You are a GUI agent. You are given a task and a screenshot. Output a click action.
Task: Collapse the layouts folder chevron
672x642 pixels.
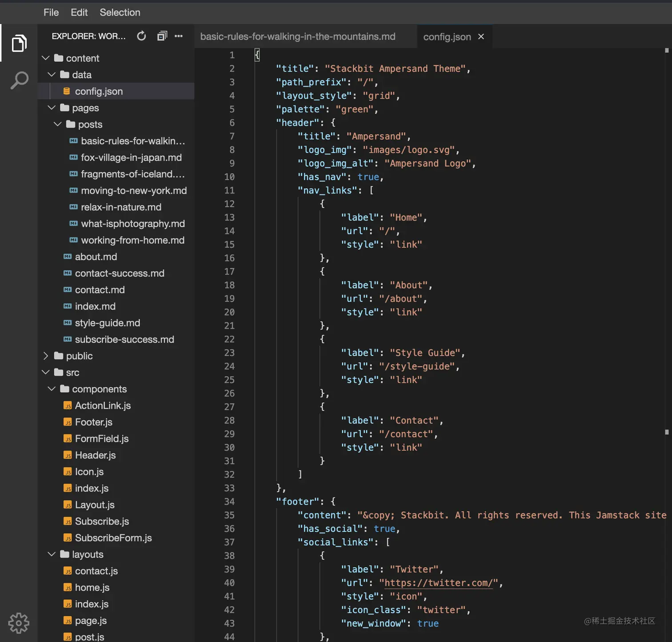(x=51, y=554)
